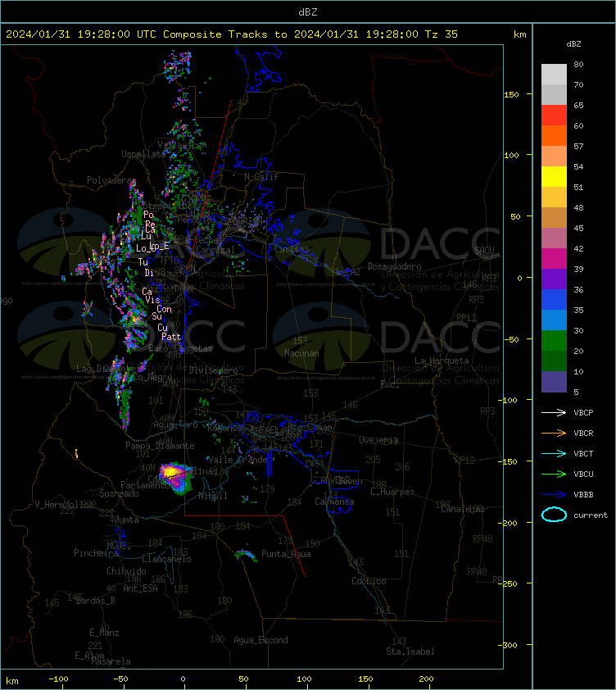
Task: Select the light blue 35-30 dBZ swatch
Action: [x=554, y=320]
